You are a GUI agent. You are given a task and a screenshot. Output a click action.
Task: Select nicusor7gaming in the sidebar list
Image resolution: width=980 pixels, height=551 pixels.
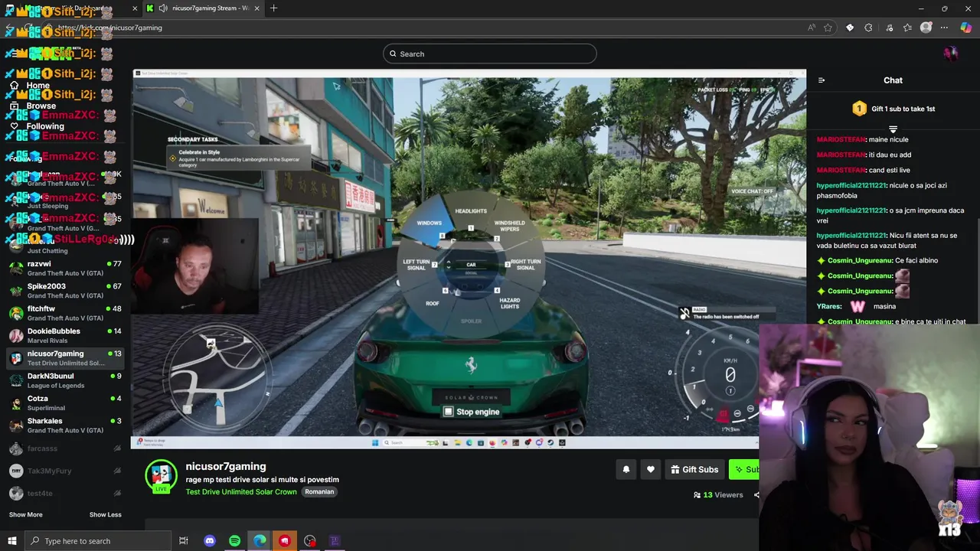point(65,358)
